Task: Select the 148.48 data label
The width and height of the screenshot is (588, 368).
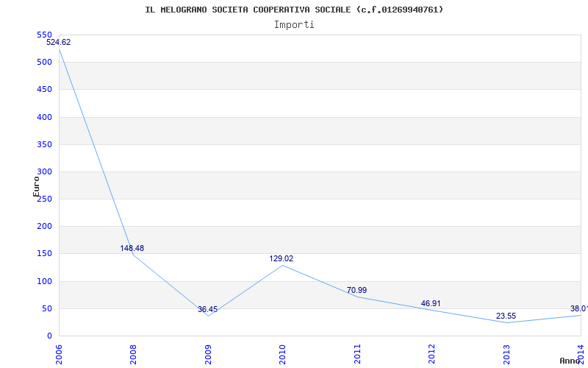Action: [x=132, y=248]
